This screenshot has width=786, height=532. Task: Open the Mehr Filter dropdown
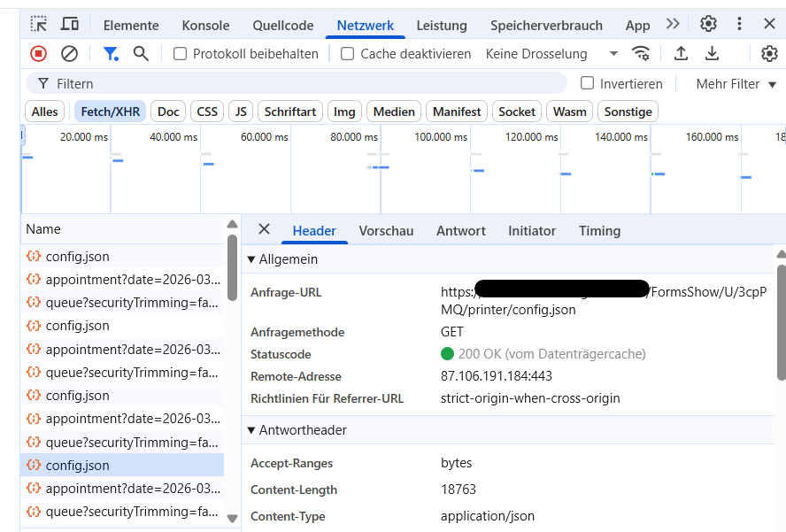(736, 84)
